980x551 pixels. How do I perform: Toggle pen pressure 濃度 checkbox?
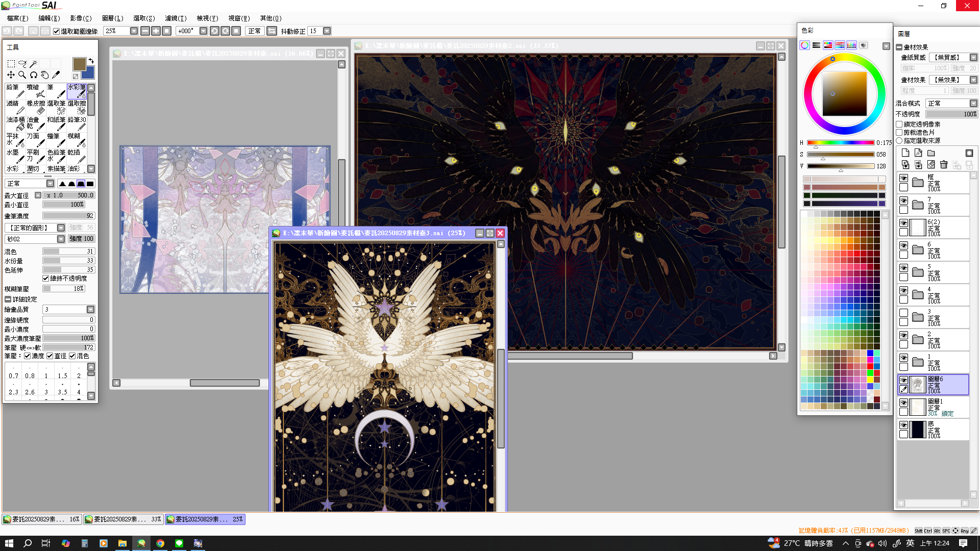coord(27,356)
